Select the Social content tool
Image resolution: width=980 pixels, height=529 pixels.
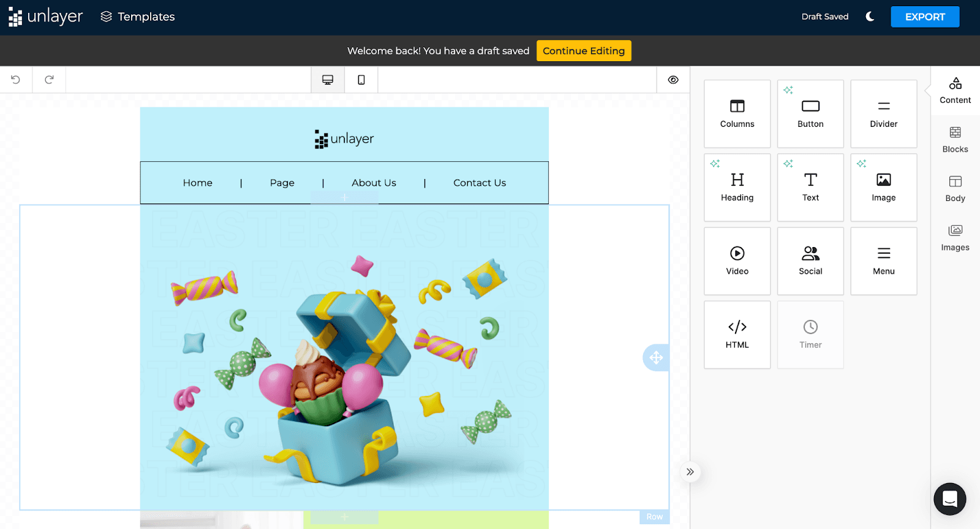pos(810,261)
